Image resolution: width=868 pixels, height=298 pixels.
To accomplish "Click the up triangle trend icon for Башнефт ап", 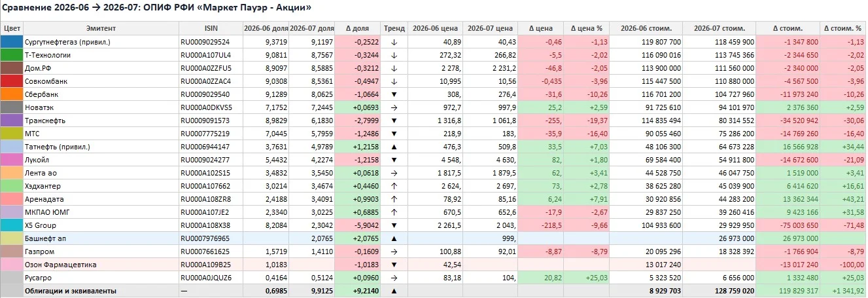I will (x=394, y=238).
